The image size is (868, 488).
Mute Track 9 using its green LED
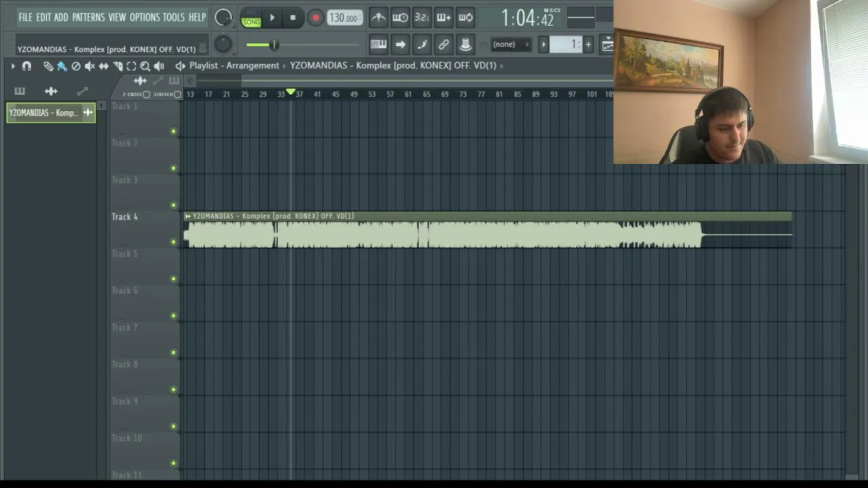click(174, 426)
